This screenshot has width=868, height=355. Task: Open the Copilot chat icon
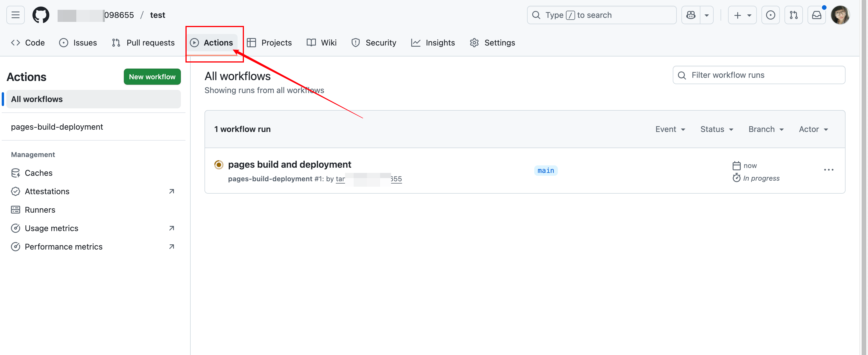[691, 15]
